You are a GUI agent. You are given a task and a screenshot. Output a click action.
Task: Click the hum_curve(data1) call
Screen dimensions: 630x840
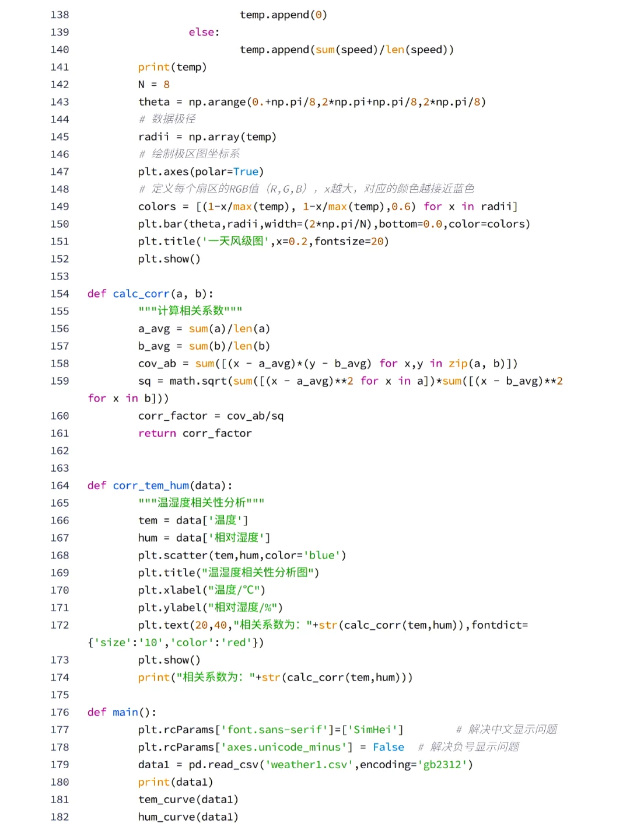(x=188, y=817)
